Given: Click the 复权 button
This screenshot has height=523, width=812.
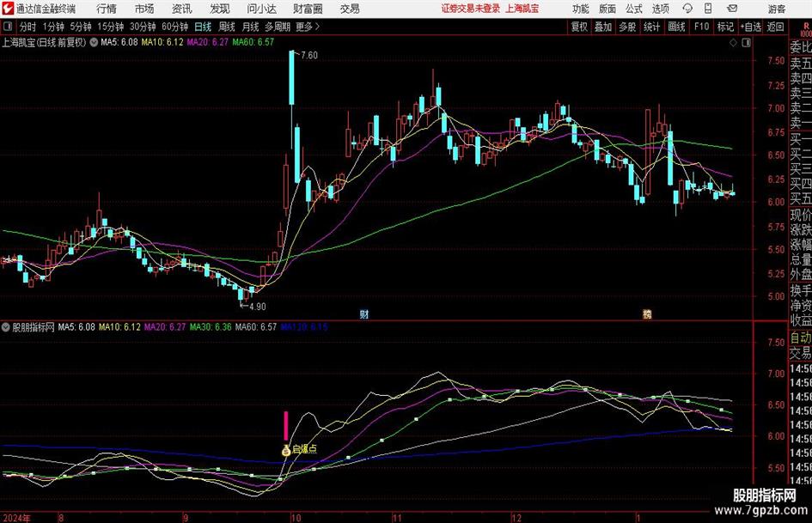Looking at the screenshot, I should (579, 27).
